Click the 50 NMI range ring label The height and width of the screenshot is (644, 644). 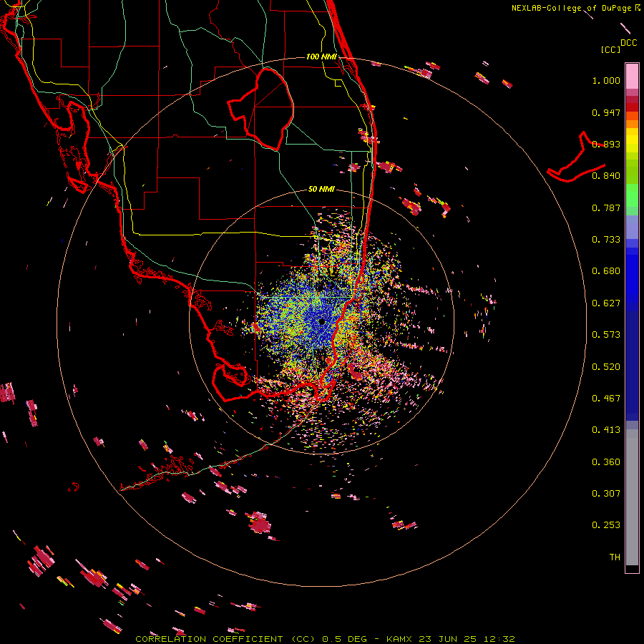[321, 190]
